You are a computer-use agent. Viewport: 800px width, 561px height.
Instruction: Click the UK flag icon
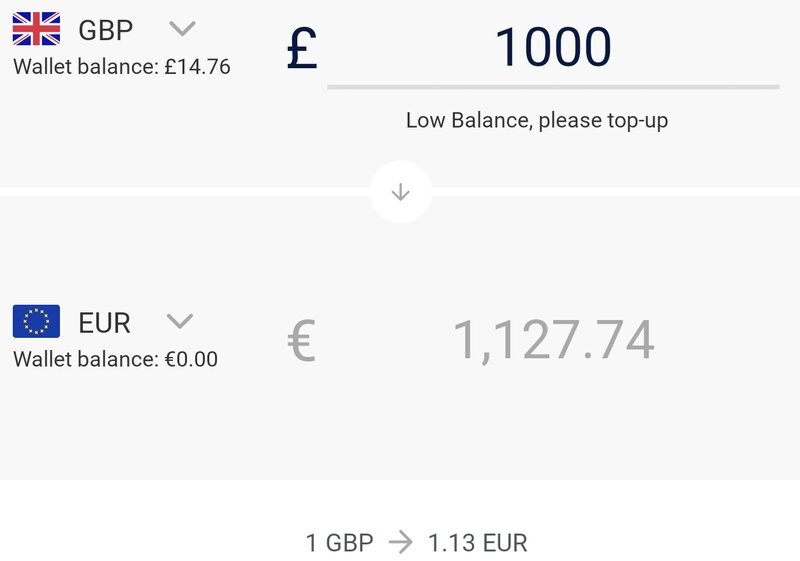coord(36,29)
